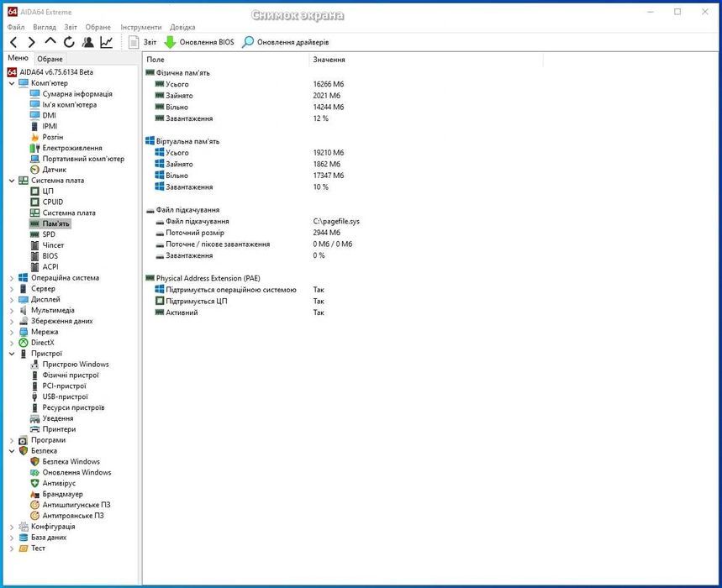This screenshot has width=722, height=588.
Task: Expand the База даних node
Action: pyautogui.click(x=12, y=538)
